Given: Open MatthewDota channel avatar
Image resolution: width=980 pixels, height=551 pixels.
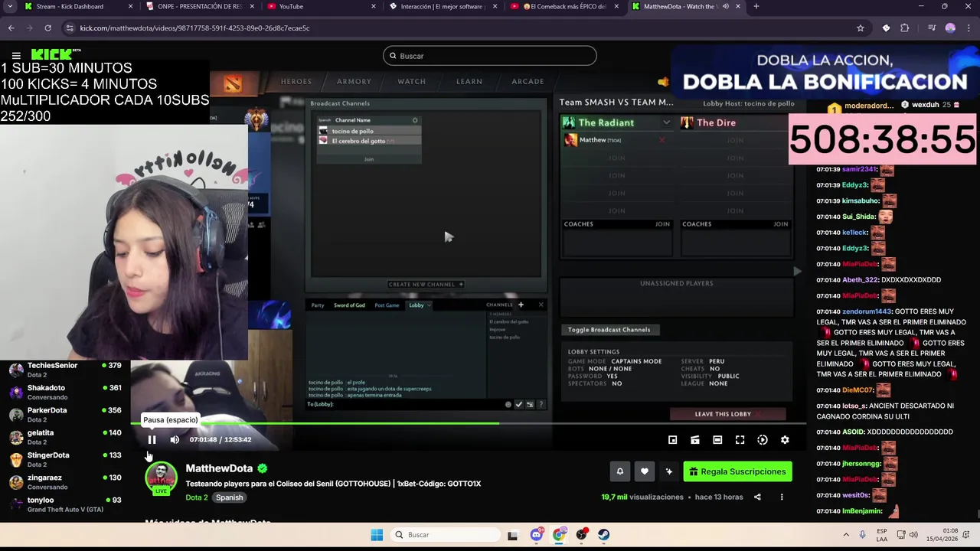Looking at the screenshot, I should point(161,478).
